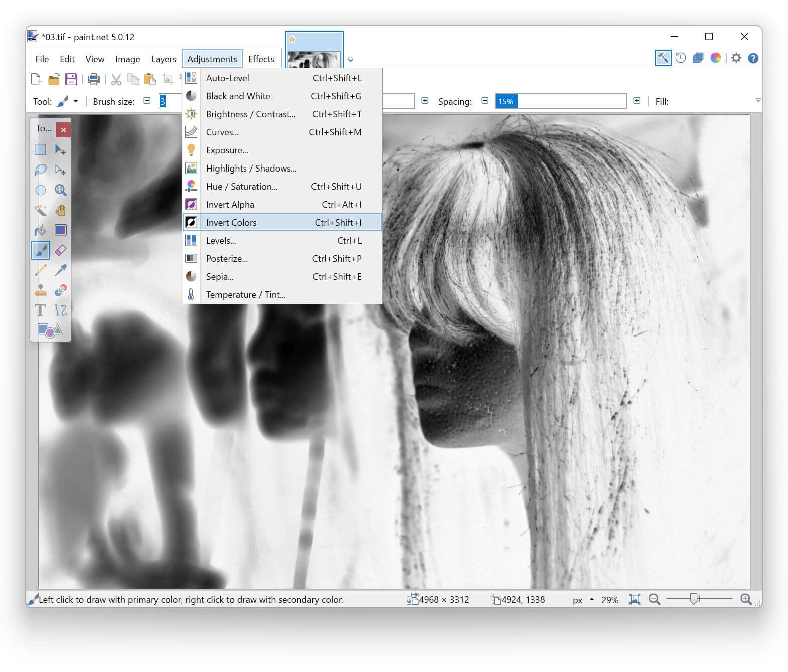Select the Magic Wand tool
Screen dimensions: 788x672
click(x=41, y=210)
